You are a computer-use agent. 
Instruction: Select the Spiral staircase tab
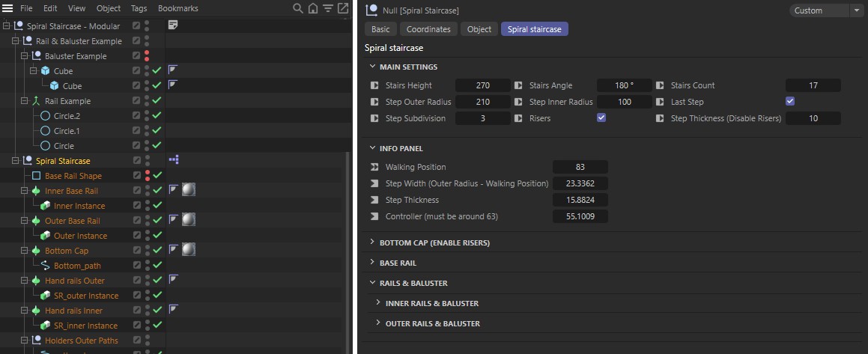[534, 29]
